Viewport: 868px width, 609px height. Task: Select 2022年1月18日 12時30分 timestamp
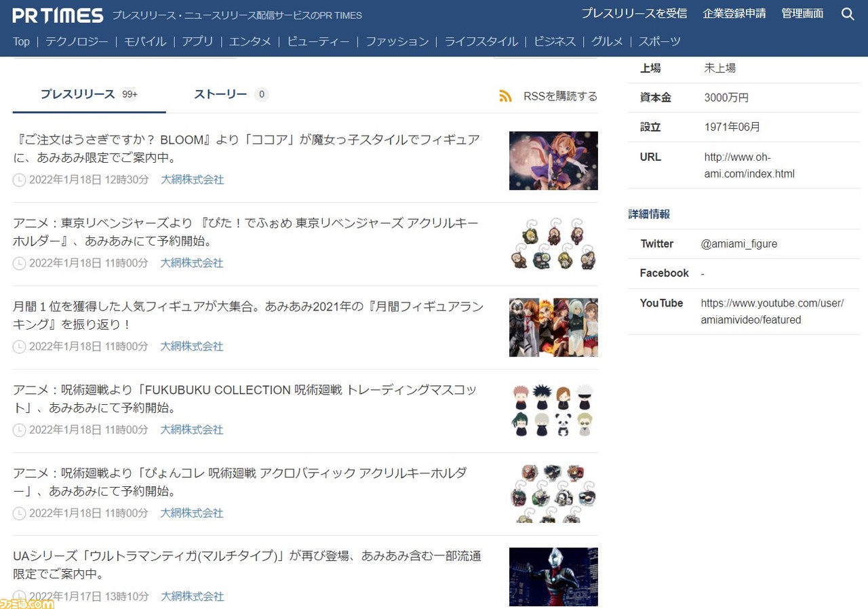tap(89, 180)
